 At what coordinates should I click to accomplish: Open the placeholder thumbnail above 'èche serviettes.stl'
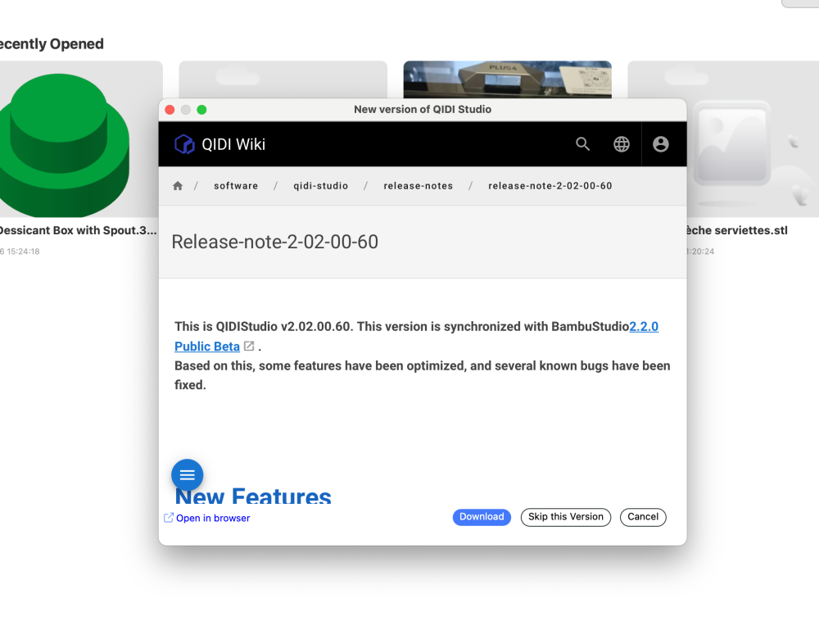(x=753, y=139)
